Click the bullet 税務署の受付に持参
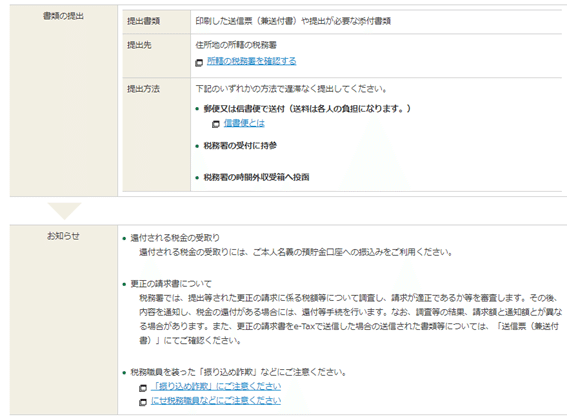Viewport: 567px width, 417px height. pos(240,145)
